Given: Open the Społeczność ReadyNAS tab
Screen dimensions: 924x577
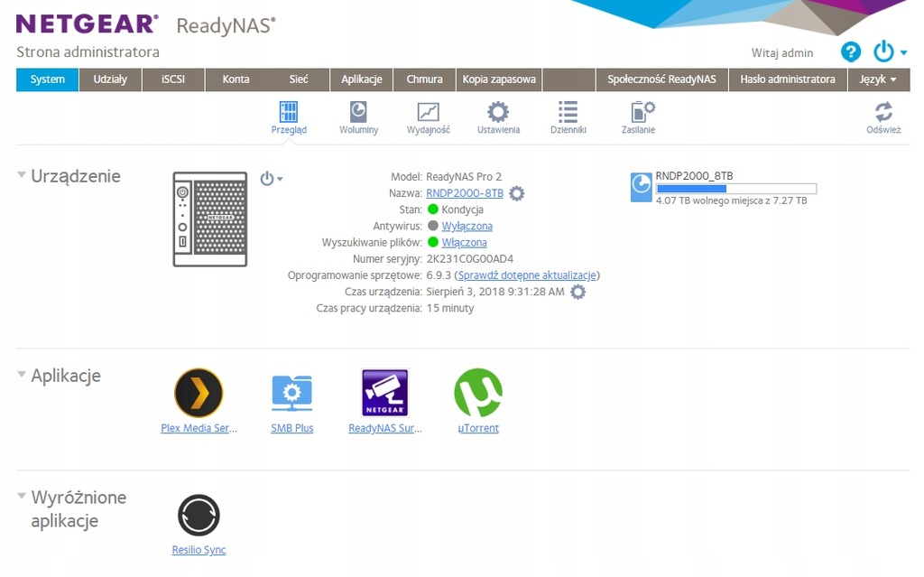Looking at the screenshot, I should [x=661, y=79].
